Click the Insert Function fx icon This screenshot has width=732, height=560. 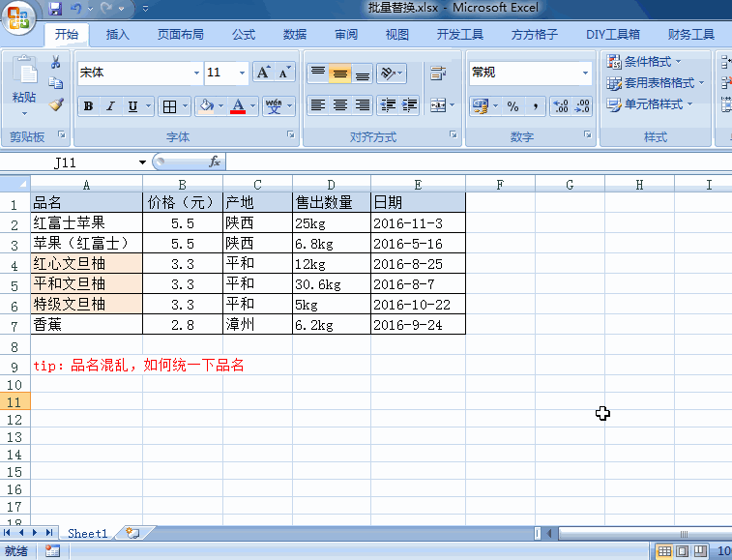pos(215,162)
